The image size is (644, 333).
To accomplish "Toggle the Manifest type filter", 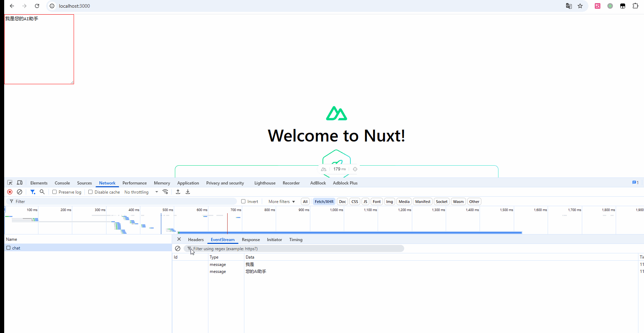I will [x=423, y=202].
